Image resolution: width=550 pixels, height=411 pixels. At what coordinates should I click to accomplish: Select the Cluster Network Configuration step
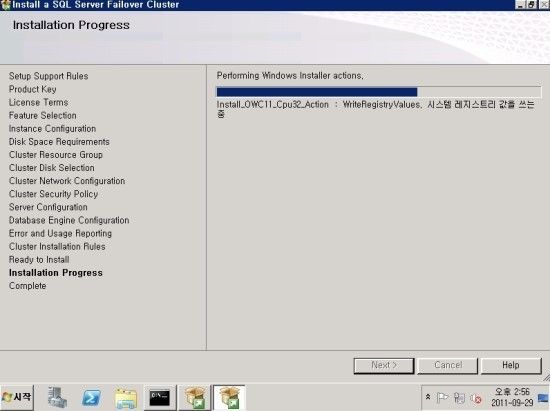point(67,181)
